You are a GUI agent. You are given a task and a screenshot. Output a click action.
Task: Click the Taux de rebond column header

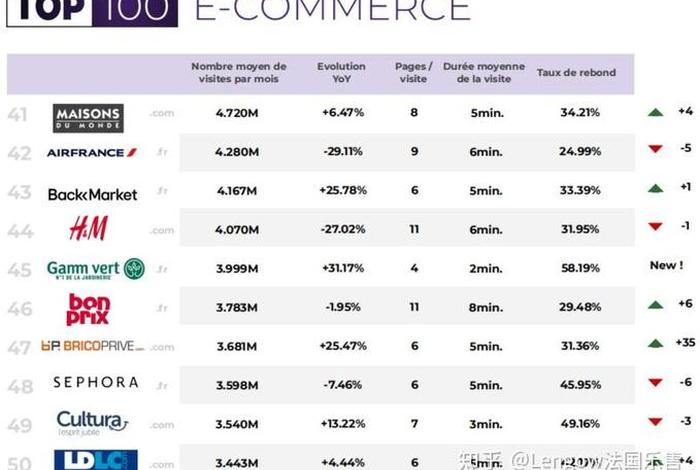click(x=576, y=73)
